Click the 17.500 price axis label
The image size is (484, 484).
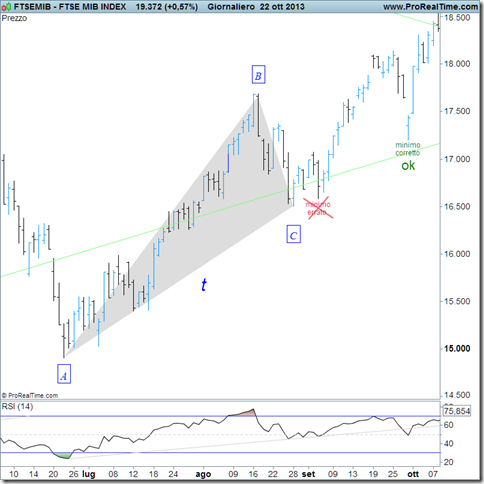click(457, 111)
